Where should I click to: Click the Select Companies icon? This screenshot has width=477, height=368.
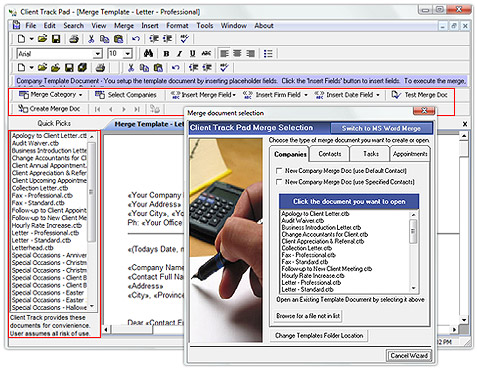point(100,95)
